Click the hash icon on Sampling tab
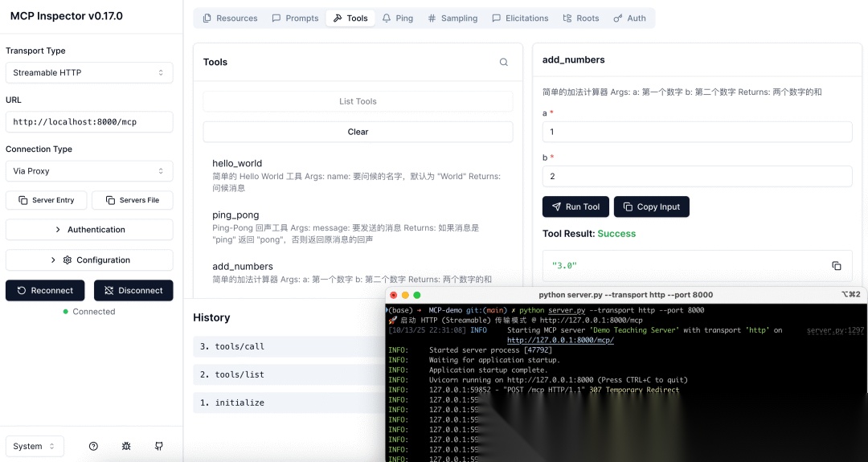Viewport: 868px width, 462px height. pos(432,18)
